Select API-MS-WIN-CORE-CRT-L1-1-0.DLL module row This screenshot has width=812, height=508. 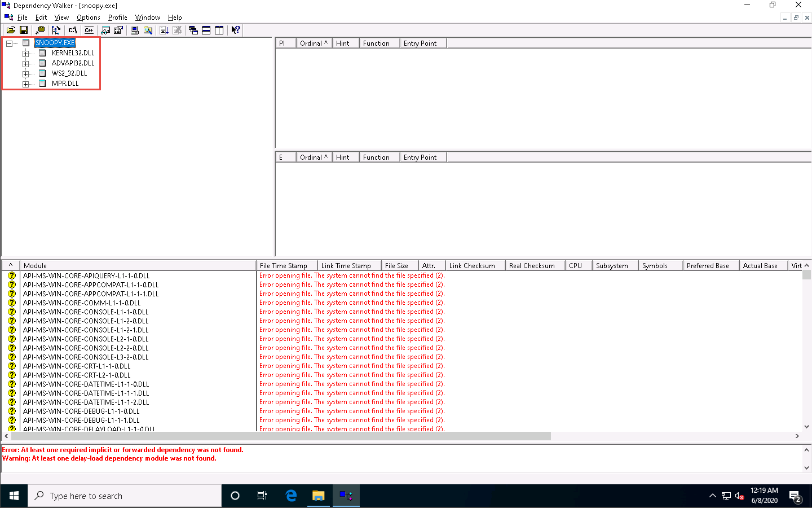[x=77, y=366]
